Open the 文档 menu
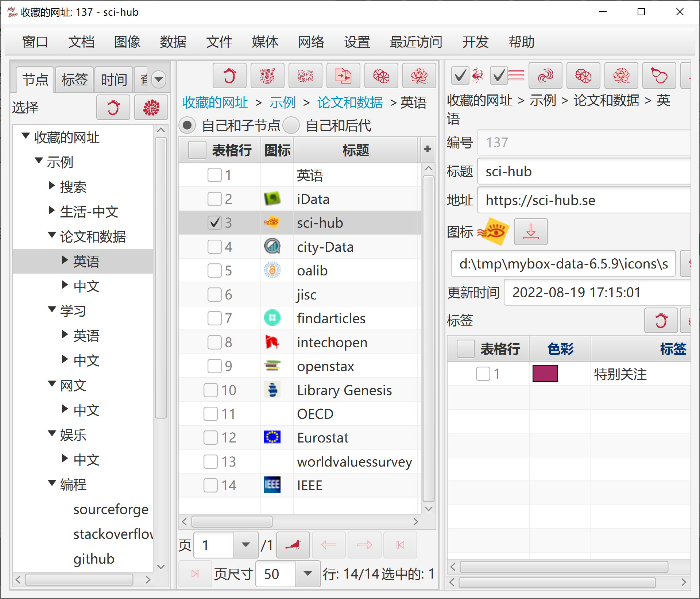700x599 pixels. [x=81, y=42]
